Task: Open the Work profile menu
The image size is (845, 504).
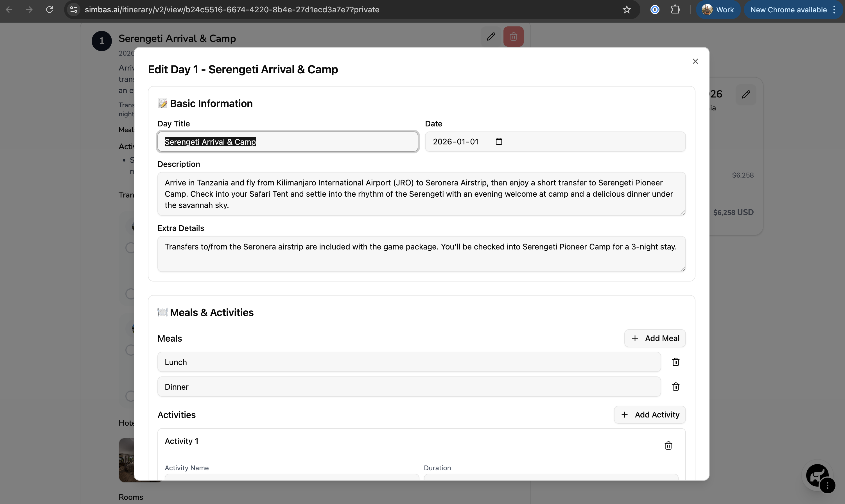Action: [x=718, y=10]
